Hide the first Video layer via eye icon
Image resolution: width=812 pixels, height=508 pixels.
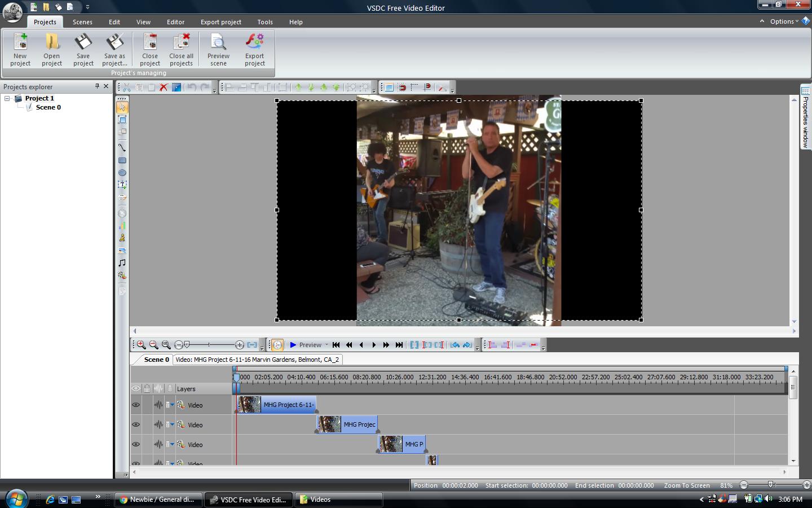(136, 405)
